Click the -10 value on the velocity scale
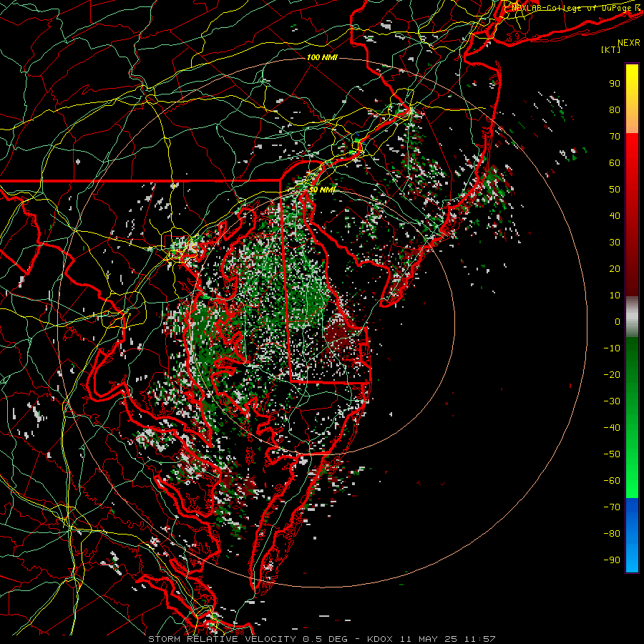644x644 pixels. pyautogui.click(x=612, y=348)
